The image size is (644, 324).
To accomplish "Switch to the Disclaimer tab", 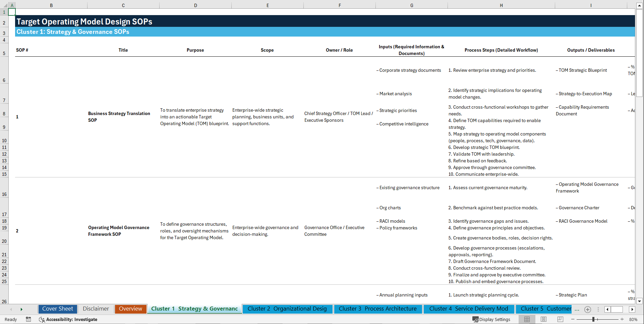I will 96,309.
